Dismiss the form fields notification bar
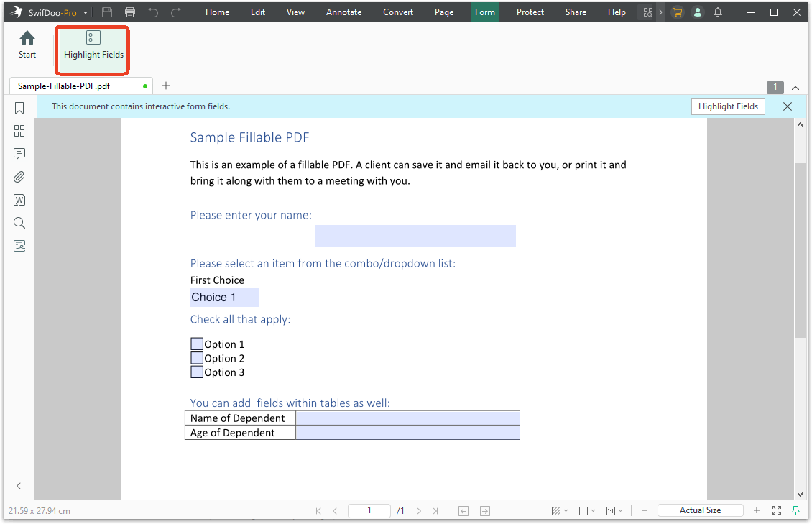812x524 pixels. tap(787, 106)
